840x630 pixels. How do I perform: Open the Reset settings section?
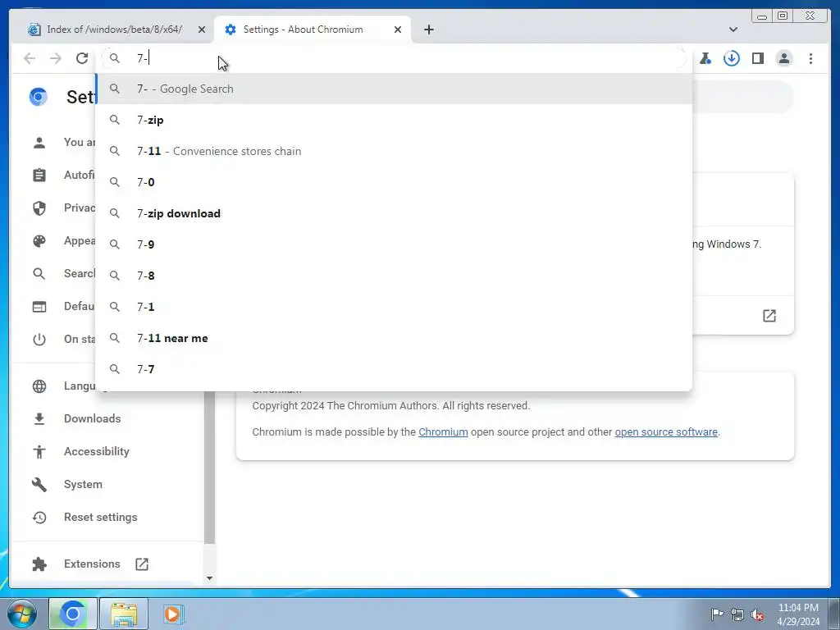(x=100, y=517)
